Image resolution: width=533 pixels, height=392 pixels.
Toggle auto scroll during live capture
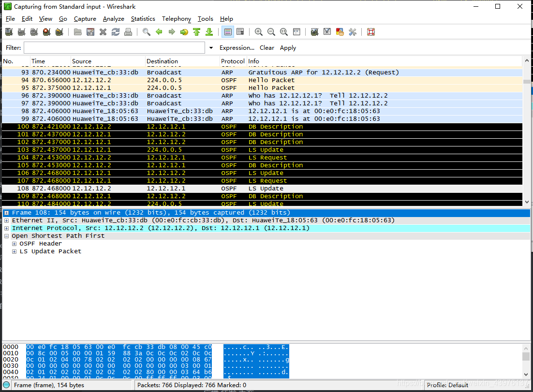pos(240,32)
